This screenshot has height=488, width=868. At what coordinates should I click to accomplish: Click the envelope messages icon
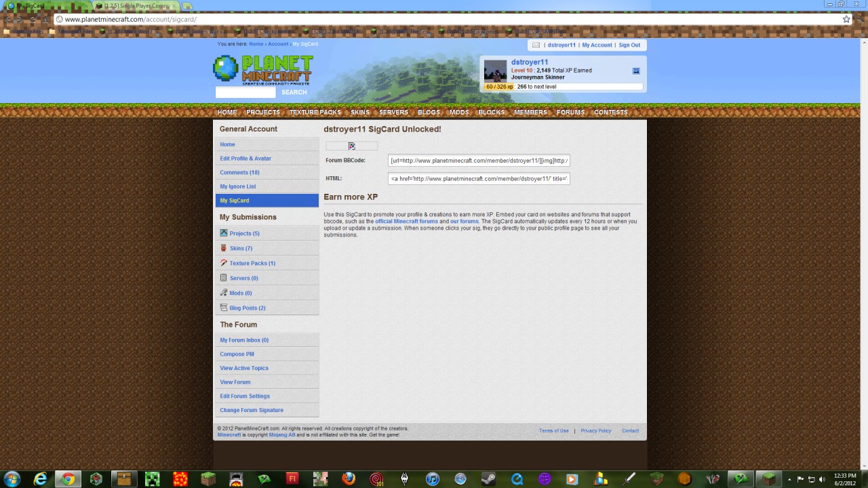536,45
